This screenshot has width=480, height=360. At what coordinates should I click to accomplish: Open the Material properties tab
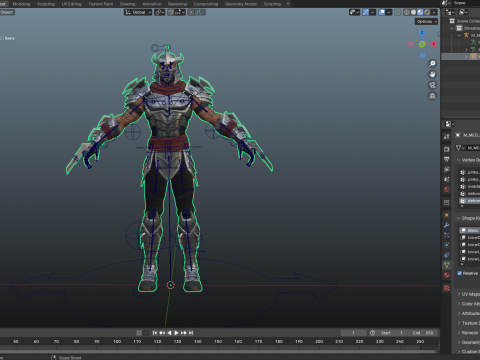(x=447, y=275)
